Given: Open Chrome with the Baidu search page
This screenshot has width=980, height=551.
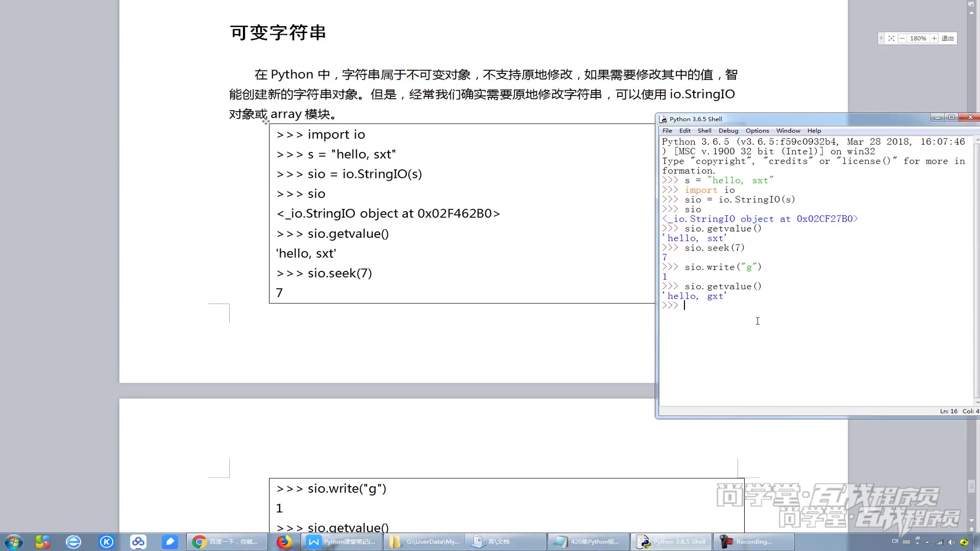Looking at the screenshot, I should tap(227, 542).
